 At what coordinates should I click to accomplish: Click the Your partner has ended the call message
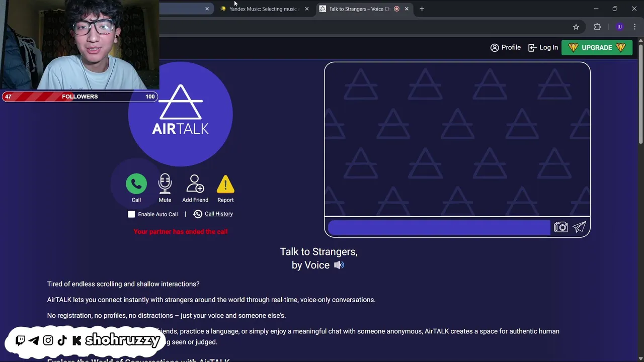coord(181,232)
